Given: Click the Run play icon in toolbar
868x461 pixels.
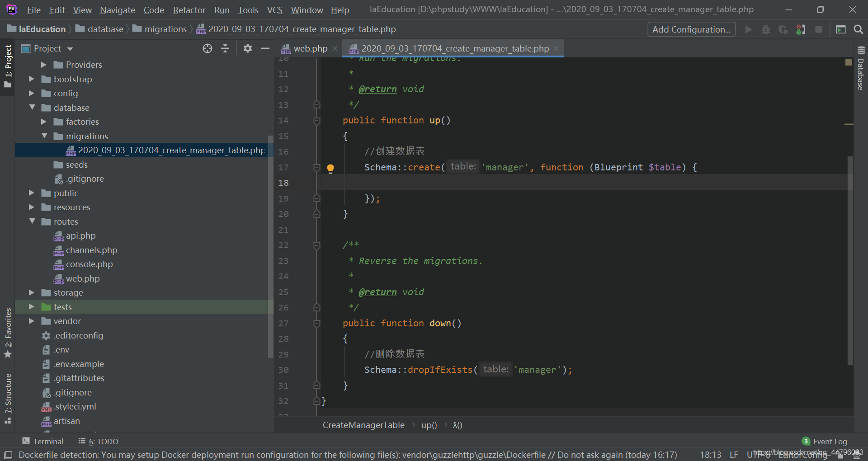Looking at the screenshot, I should tap(749, 29).
